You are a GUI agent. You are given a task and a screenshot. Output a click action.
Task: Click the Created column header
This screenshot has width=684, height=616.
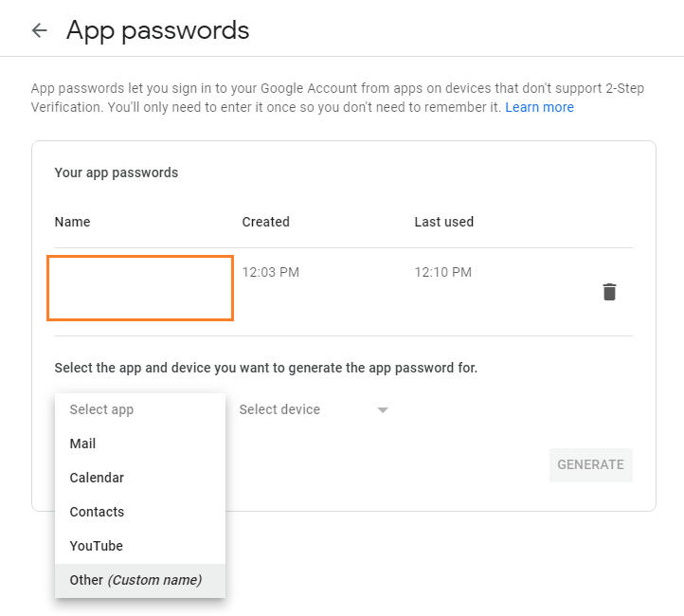[265, 222]
